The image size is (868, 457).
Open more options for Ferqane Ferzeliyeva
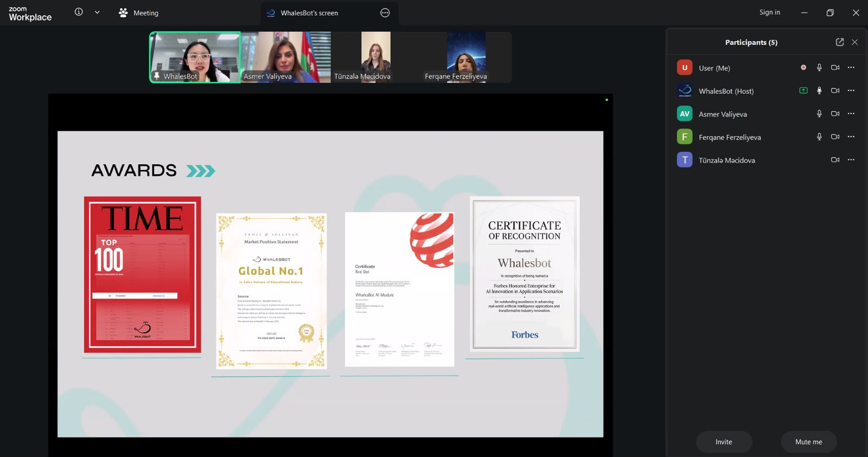tap(851, 137)
